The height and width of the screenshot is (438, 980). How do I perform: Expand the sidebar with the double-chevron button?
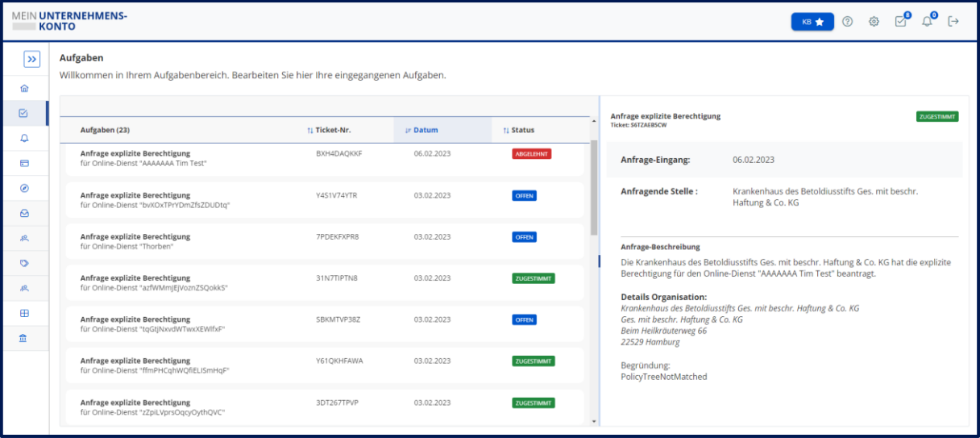tap(31, 59)
